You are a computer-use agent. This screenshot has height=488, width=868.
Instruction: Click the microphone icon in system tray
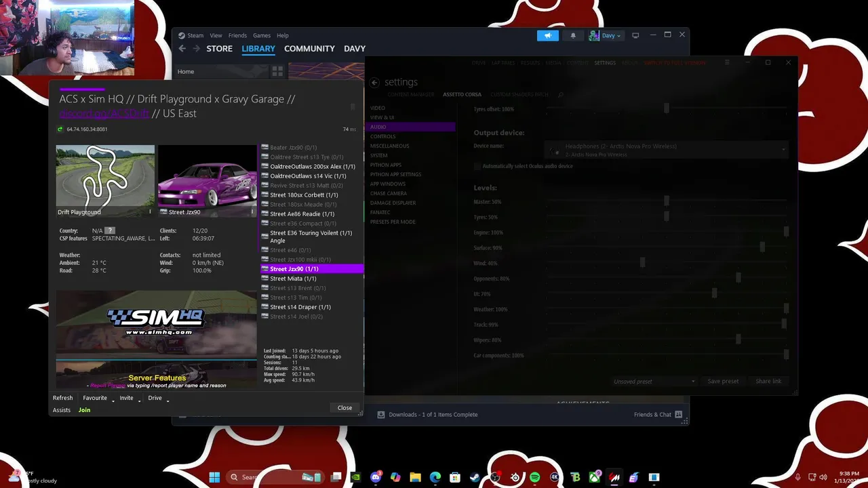(x=798, y=477)
